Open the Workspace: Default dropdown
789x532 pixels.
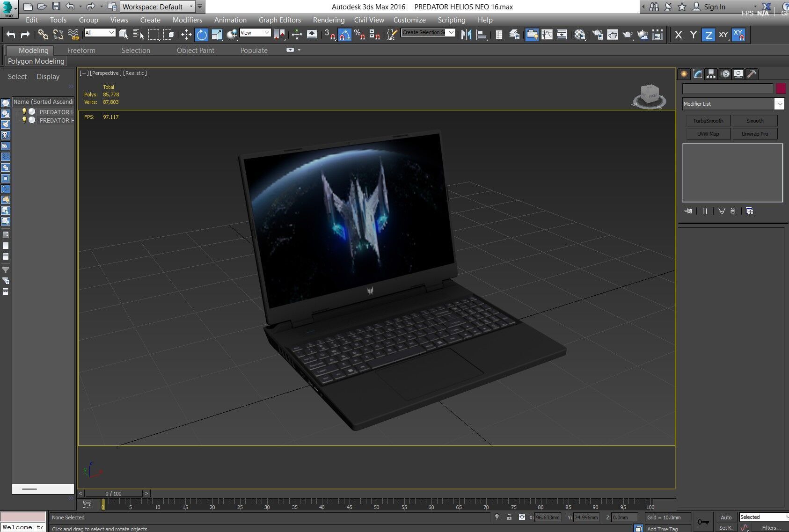pos(158,7)
